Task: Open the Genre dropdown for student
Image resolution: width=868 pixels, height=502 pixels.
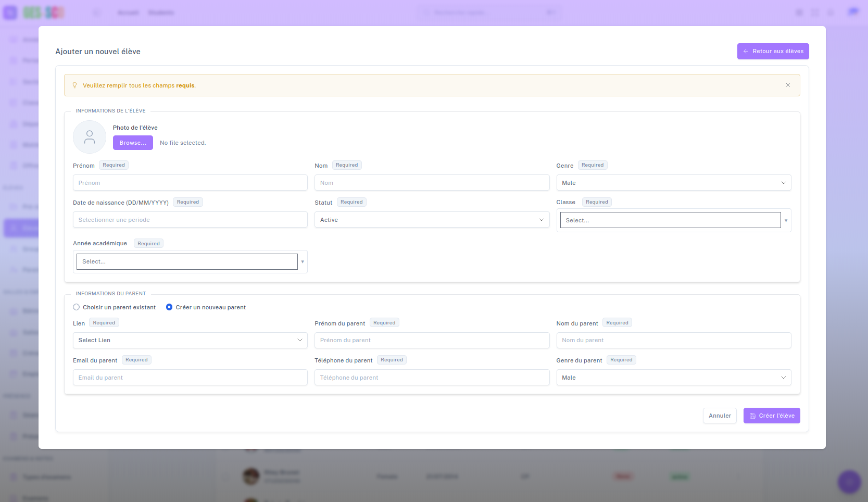Action: click(673, 183)
